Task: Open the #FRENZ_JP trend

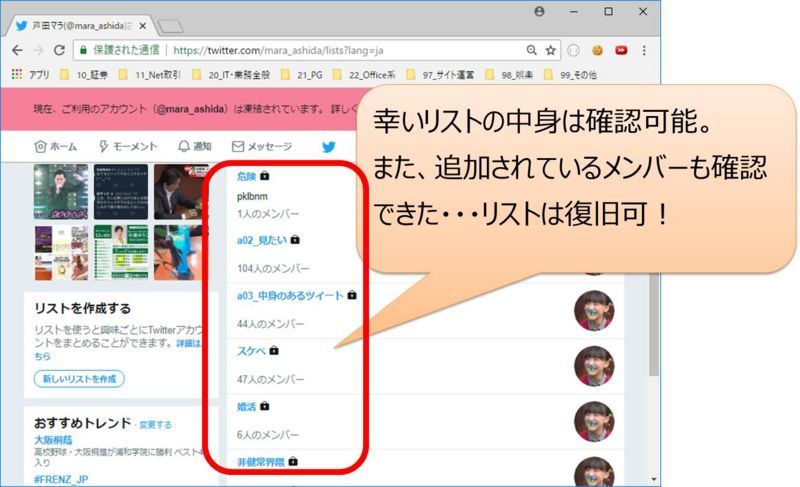Action: point(61,479)
